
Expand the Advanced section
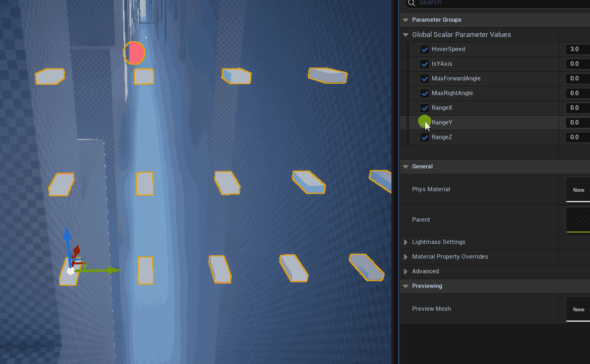(405, 272)
